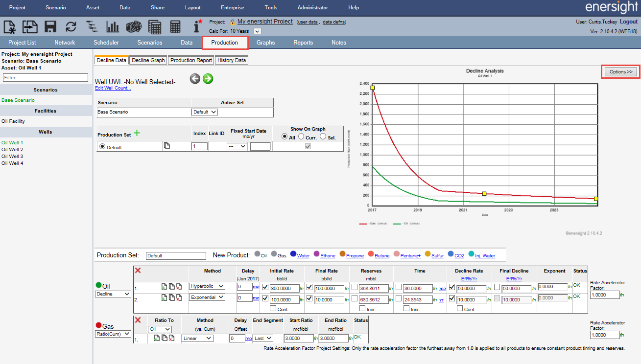Select the Default production set radio
641x364 pixels.
point(102,146)
